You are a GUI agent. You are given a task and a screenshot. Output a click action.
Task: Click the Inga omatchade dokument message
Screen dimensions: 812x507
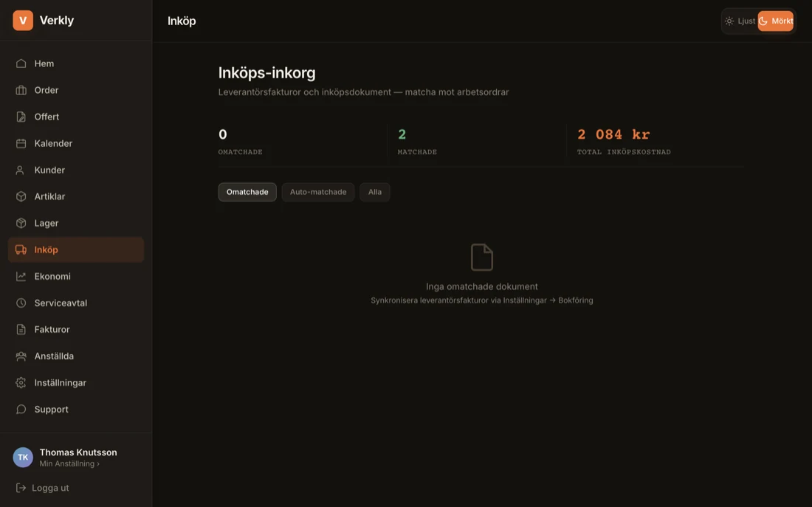[x=482, y=286]
